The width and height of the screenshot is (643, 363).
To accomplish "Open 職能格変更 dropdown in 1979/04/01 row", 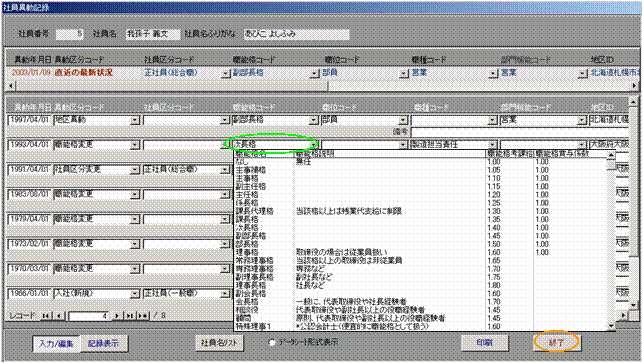I will pyautogui.click(x=135, y=219).
